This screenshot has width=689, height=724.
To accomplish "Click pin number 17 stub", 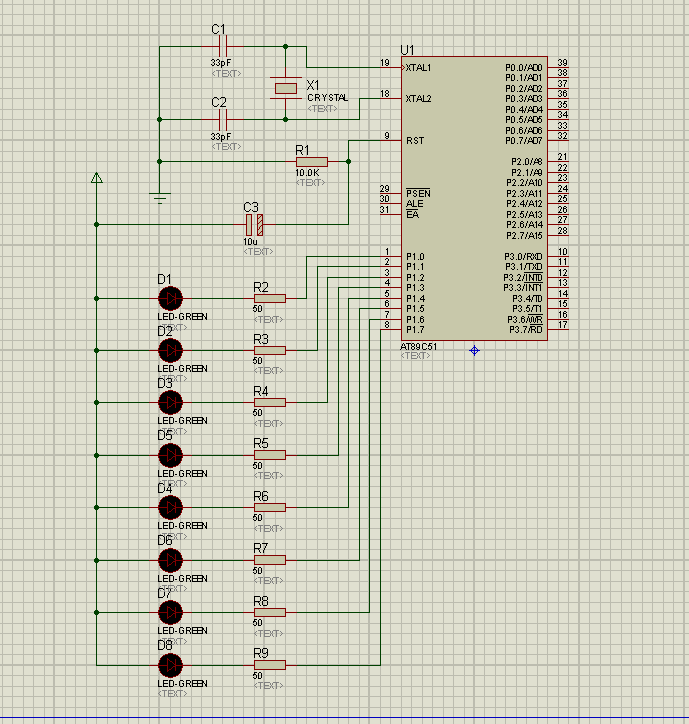I will coord(558,330).
